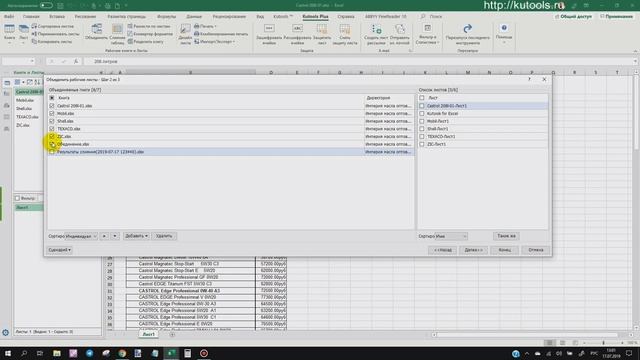Open the Сценарий dropdown button

pyautogui.click(x=60, y=250)
